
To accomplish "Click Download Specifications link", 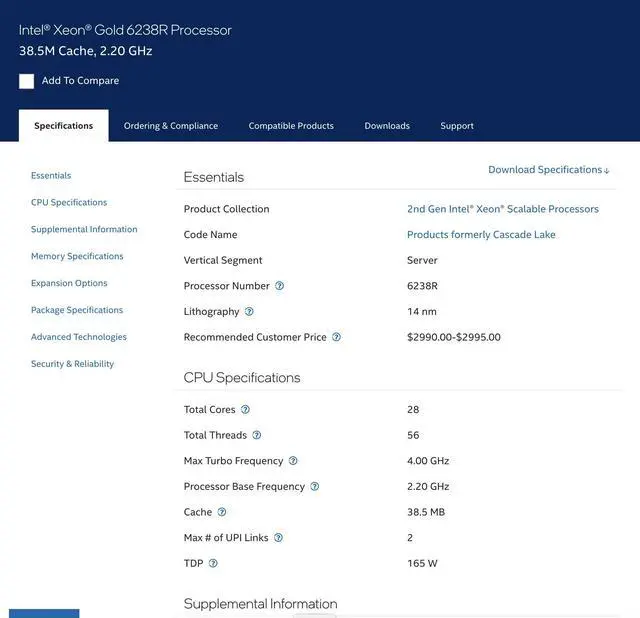I will coord(549,170).
